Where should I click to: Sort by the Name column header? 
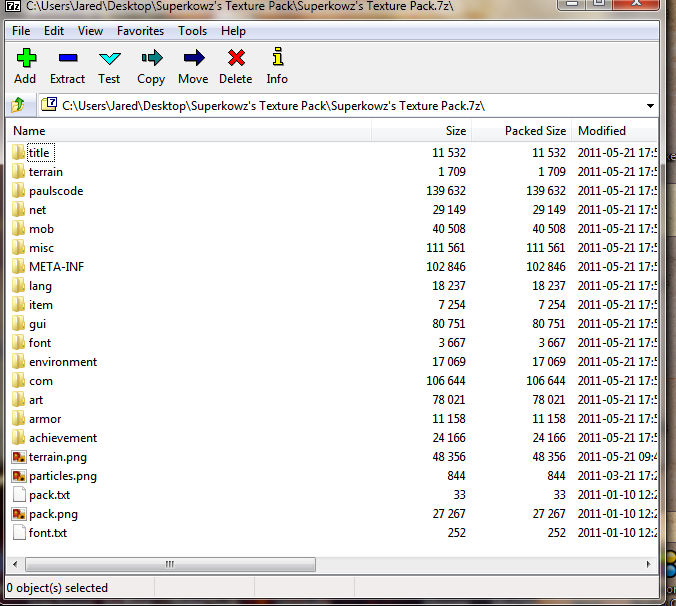tap(30, 131)
